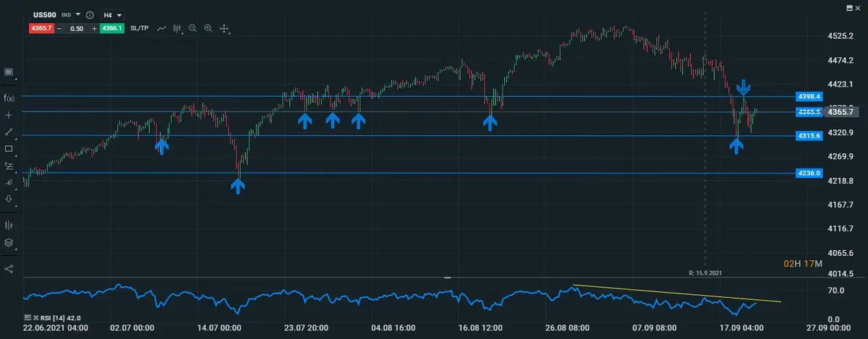This screenshot has height=339, width=868.
Task: Click the 0.50 volume input field
Action: point(75,28)
